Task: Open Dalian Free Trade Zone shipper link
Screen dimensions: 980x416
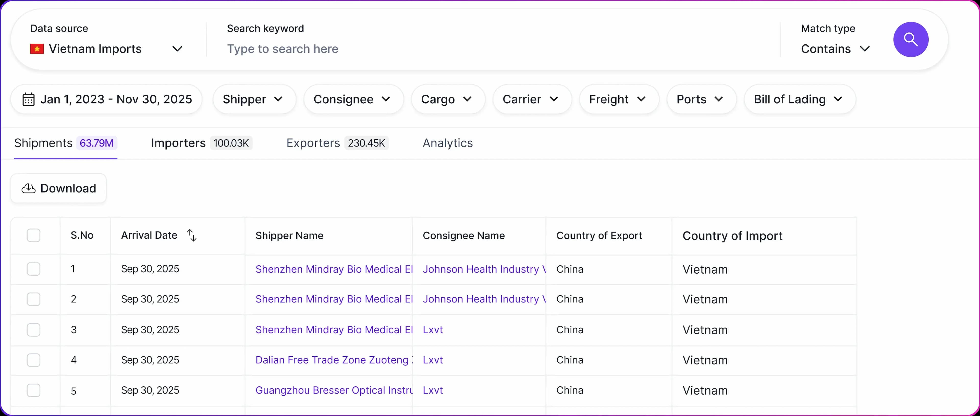Action: pos(332,360)
